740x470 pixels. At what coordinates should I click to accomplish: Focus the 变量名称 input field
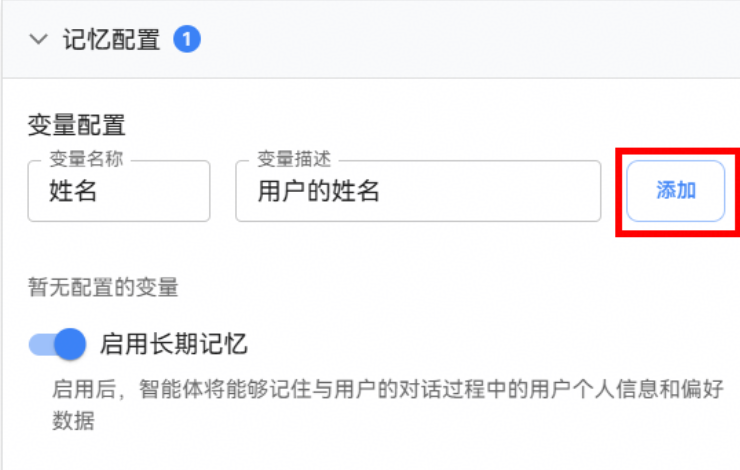point(118,191)
